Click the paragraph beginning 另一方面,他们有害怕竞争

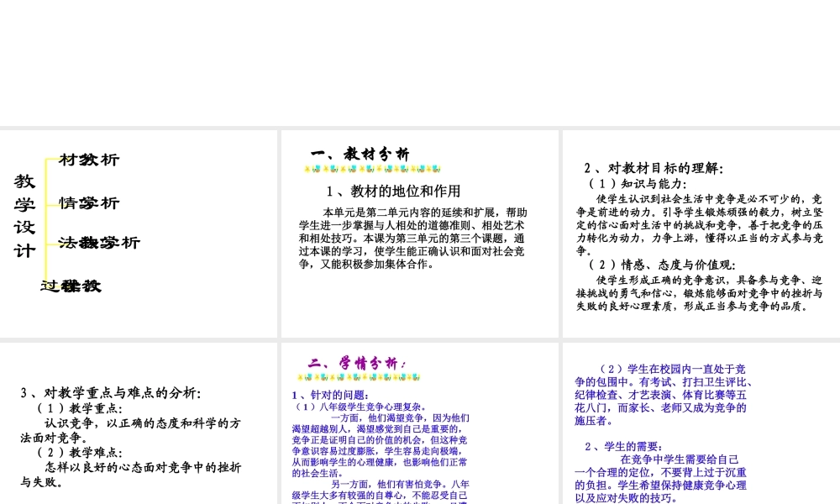(x=381, y=491)
